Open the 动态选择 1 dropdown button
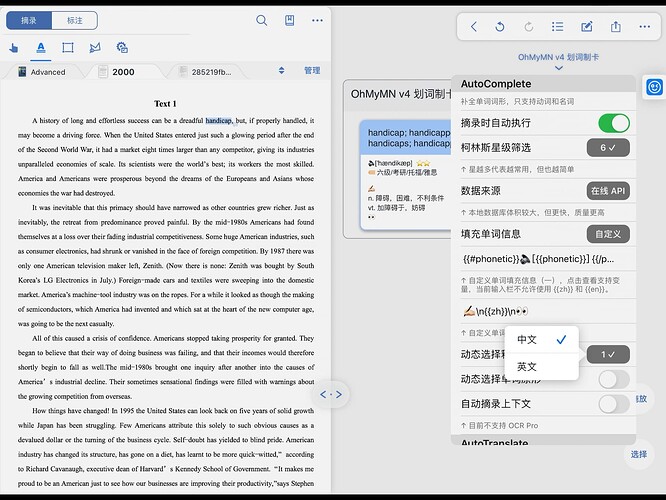This screenshot has height=500, width=666. [x=608, y=354]
